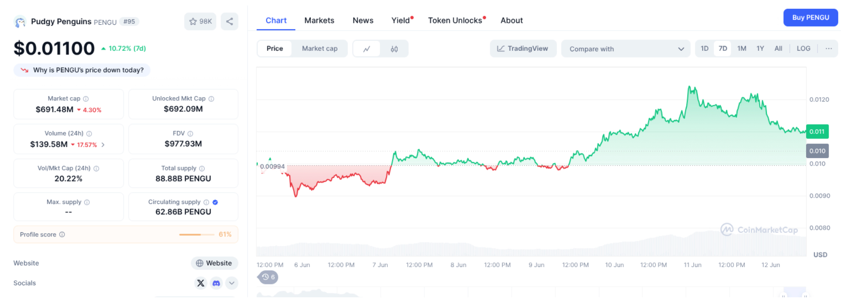This screenshot has width=868, height=306.
Task: Toggle LOG scale on chart
Action: (803, 49)
